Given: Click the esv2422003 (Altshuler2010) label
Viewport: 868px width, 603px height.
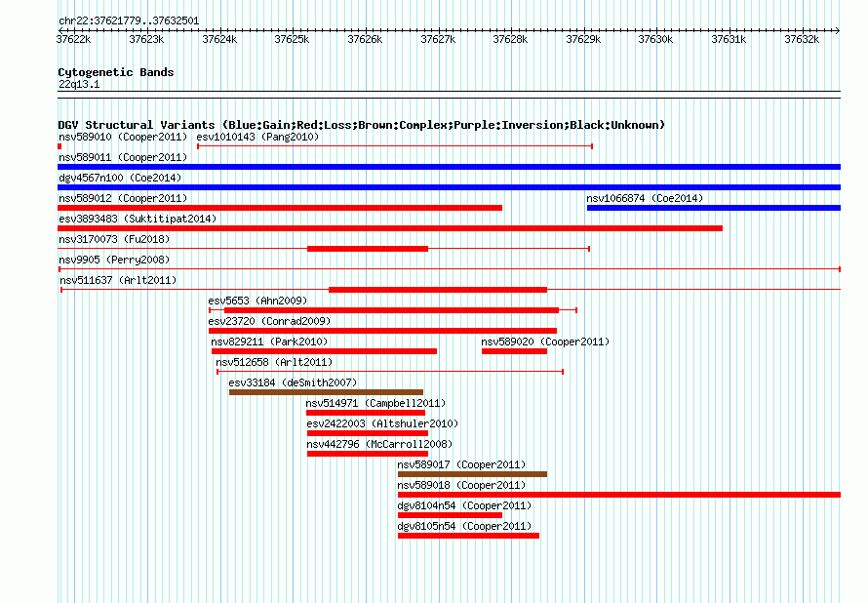Looking at the screenshot, I should [x=382, y=423].
